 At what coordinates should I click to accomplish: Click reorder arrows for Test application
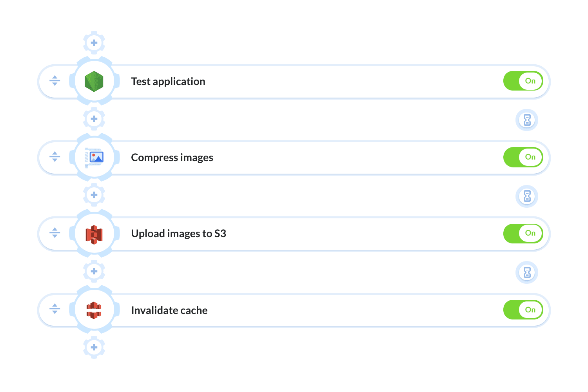[x=55, y=81]
